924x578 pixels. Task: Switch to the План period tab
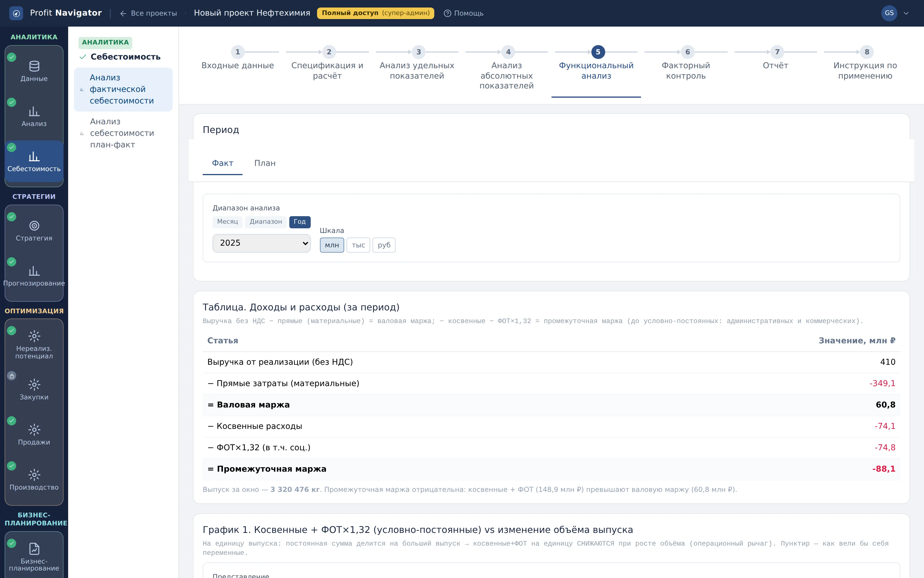click(264, 163)
